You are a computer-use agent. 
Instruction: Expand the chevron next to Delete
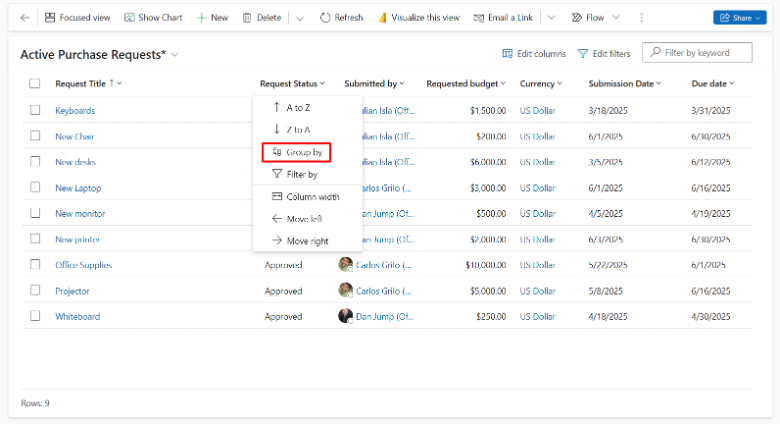pyautogui.click(x=300, y=18)
